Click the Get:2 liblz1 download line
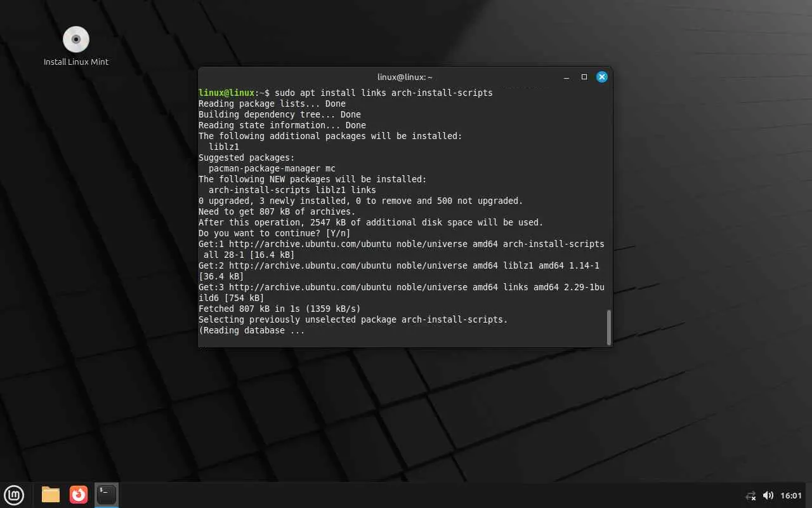Screen dimensions: 812x508 tap(399, 265)
